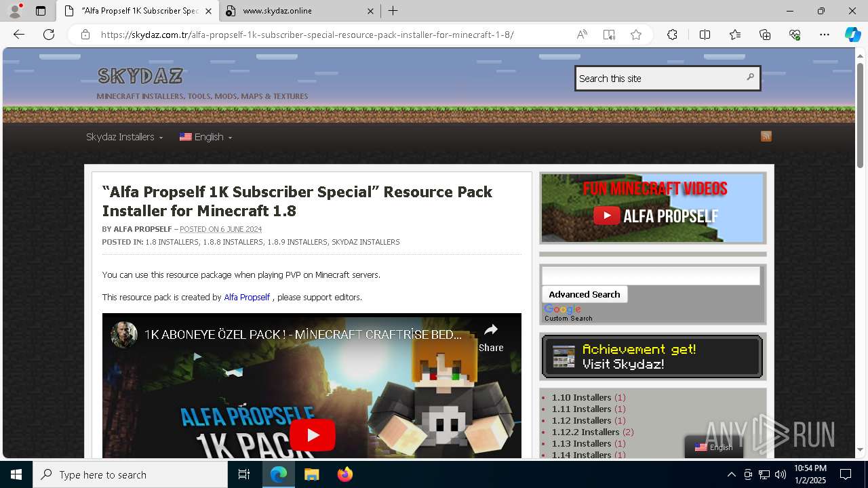Select the Alfa Propself 1K Subscriber tab

[x=138, y=11]
